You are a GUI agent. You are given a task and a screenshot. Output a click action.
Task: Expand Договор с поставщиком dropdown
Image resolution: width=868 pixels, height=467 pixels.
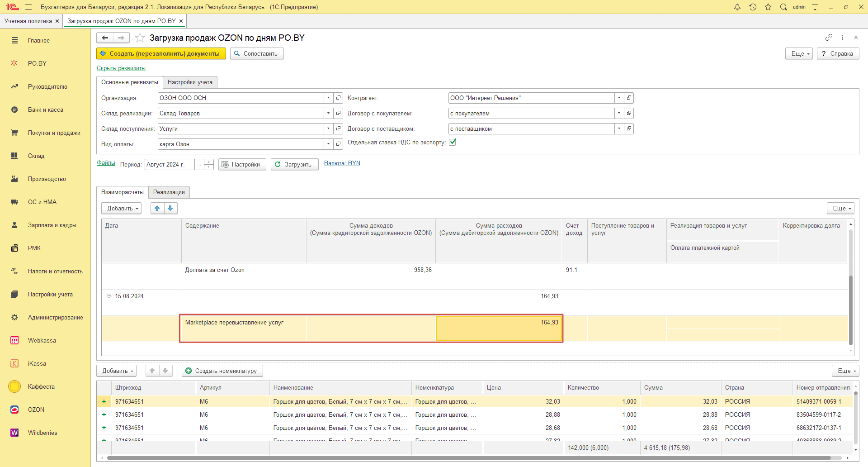coord(619,129)
